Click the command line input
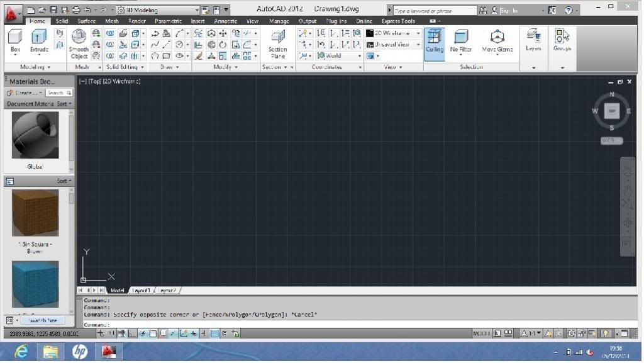The height and width of the screenshot is (363, 644). 359,325
